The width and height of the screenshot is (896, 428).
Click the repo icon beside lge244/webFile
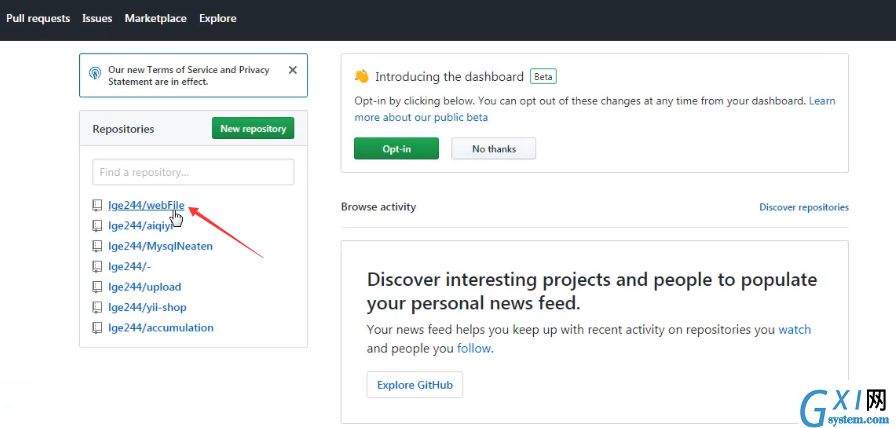tap(97, 206)
